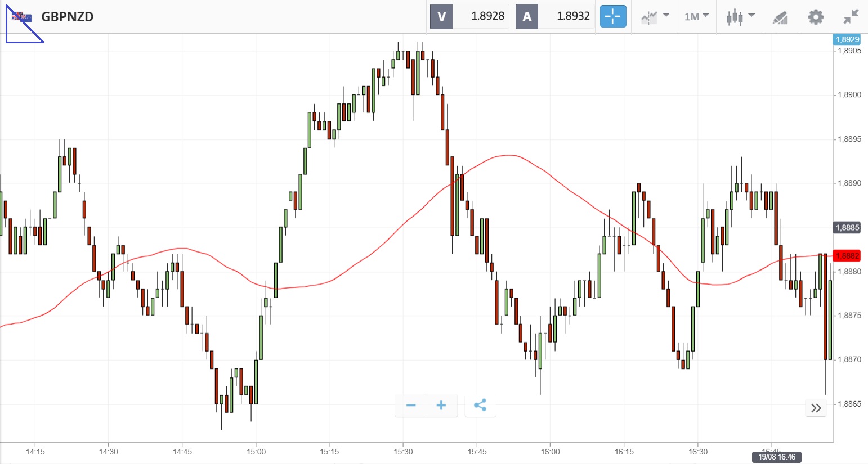868x464 pixels.
Task: Click the 19/08 16:46 time marker
Action: (777, 457)
